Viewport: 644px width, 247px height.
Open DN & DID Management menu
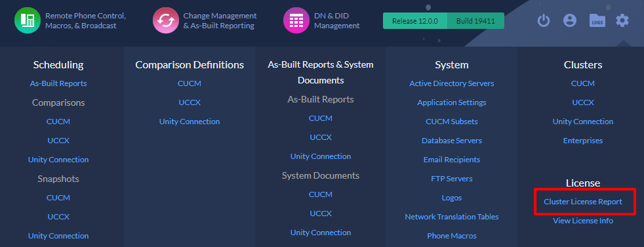click(x=337, y=20)
